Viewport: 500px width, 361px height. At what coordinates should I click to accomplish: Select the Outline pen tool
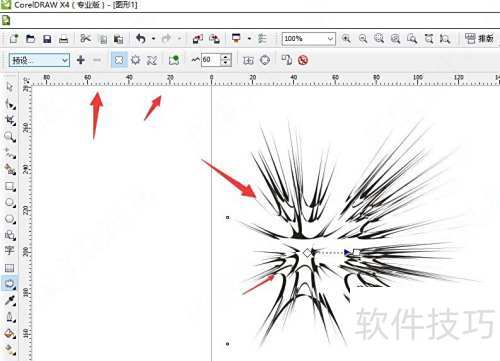(10, 317)
